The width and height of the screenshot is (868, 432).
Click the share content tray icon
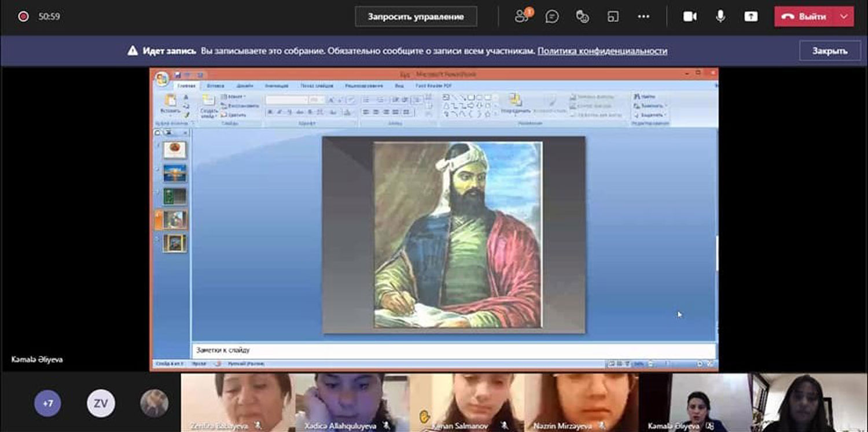point(751,17)
